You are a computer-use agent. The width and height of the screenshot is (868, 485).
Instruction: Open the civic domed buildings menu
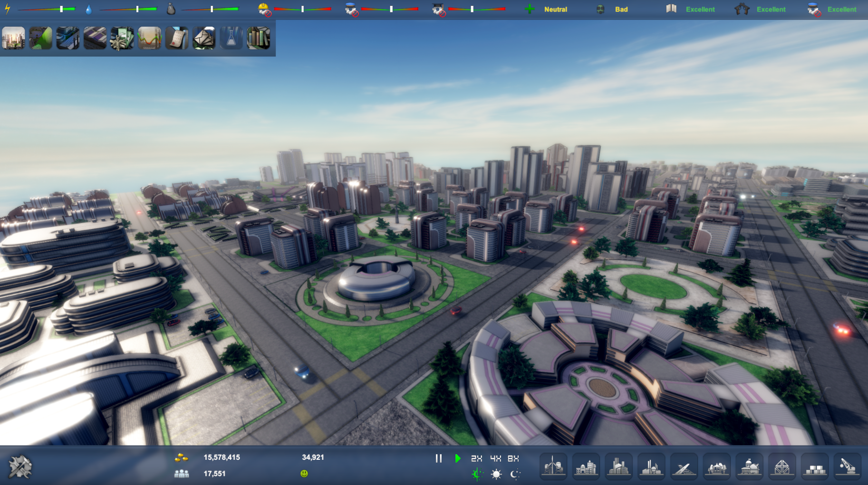[x=750, y=466]
